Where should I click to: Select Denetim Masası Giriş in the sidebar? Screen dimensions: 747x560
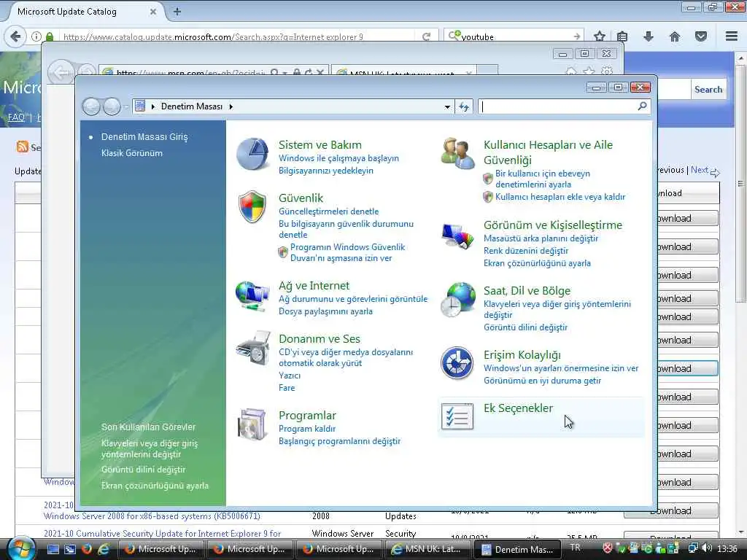(144, 136)
